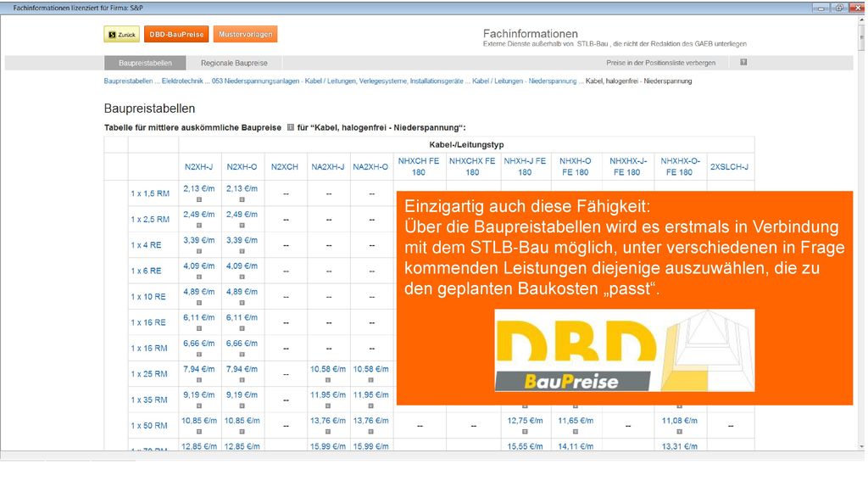Viewport: 868px width, 492px height.
Task: Click info icon under 6,66 €/m in N2XH-O column
Action: (x=242, y=355)
